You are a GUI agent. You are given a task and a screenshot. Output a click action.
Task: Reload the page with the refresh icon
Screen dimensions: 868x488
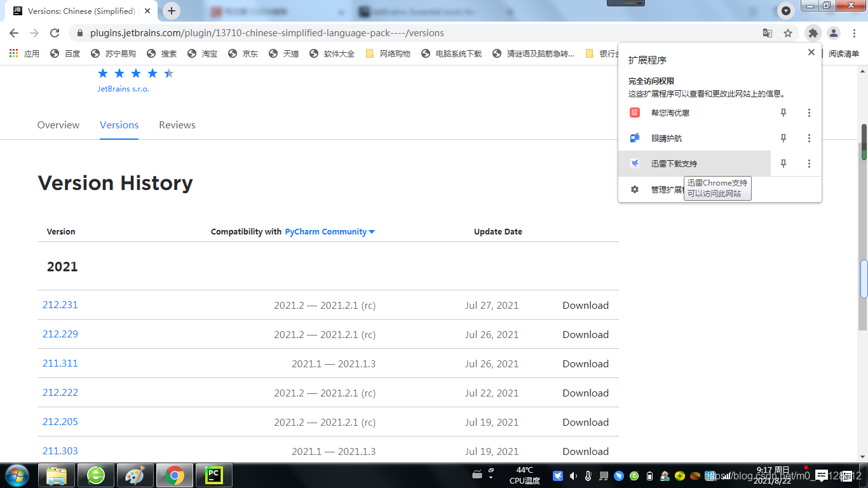tap(55, 33)
